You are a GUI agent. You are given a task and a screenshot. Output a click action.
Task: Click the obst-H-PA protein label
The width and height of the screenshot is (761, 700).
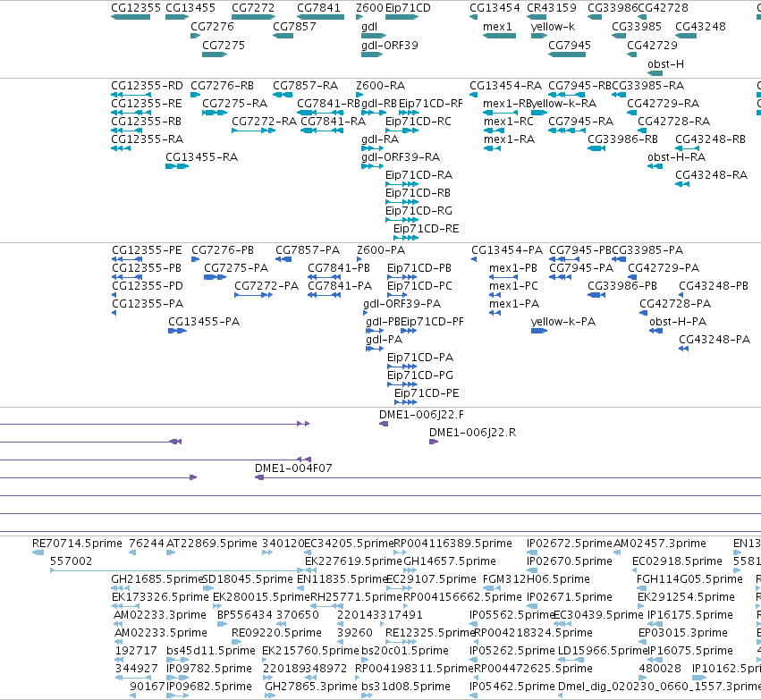pyautogui.click(x=678, y=322)
